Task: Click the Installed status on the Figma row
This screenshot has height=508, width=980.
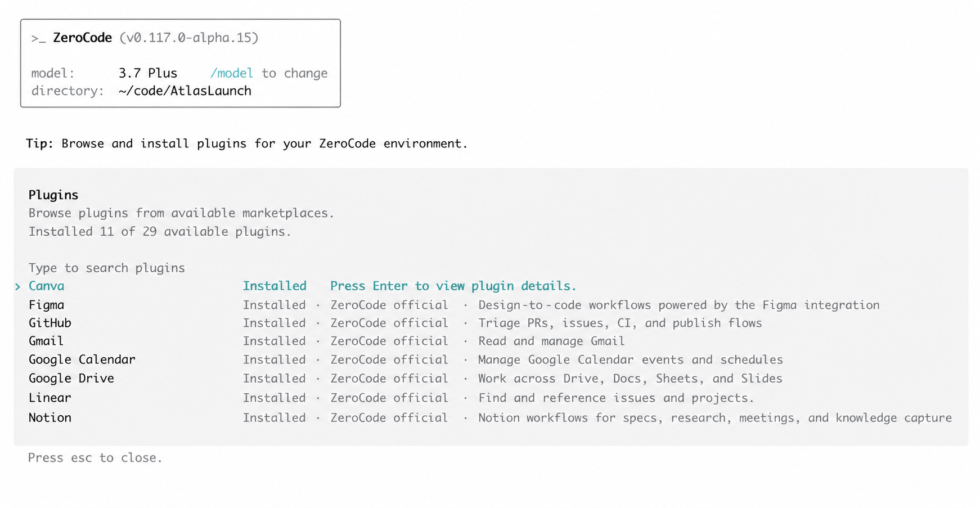Action: click(x=275, y=305)
